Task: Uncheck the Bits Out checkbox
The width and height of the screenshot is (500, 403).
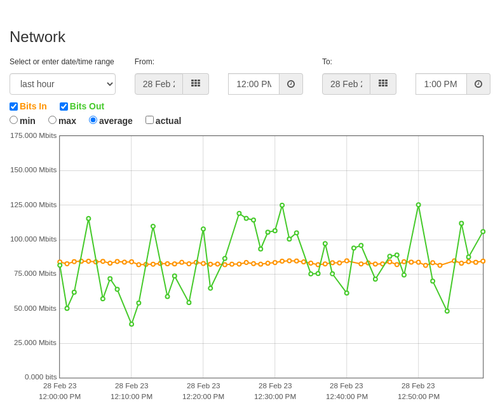Action: (64, 106)
